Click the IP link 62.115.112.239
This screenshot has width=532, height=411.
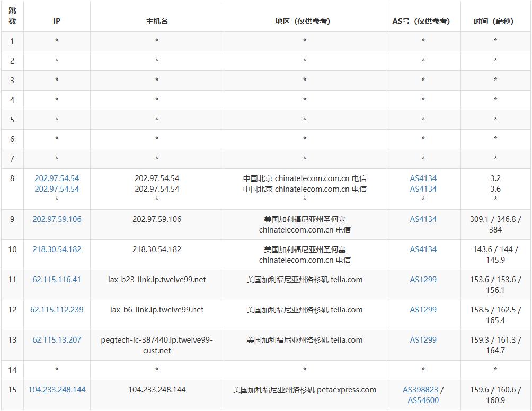point(57,310)
